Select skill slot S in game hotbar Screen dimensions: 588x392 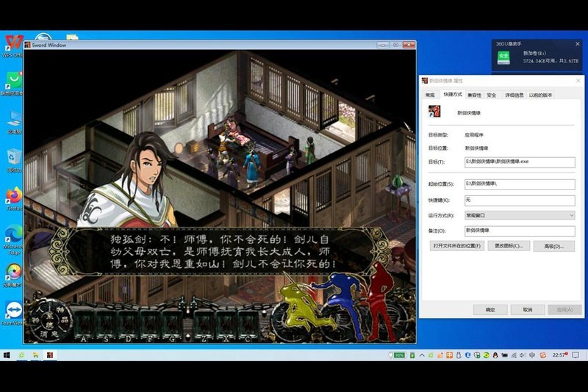point(106,324)
